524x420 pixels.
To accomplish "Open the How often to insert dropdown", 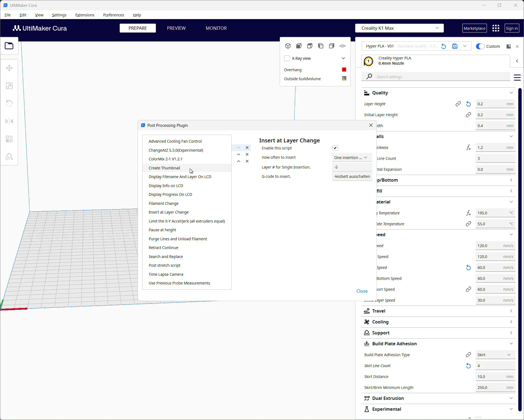I will (352, 158).
